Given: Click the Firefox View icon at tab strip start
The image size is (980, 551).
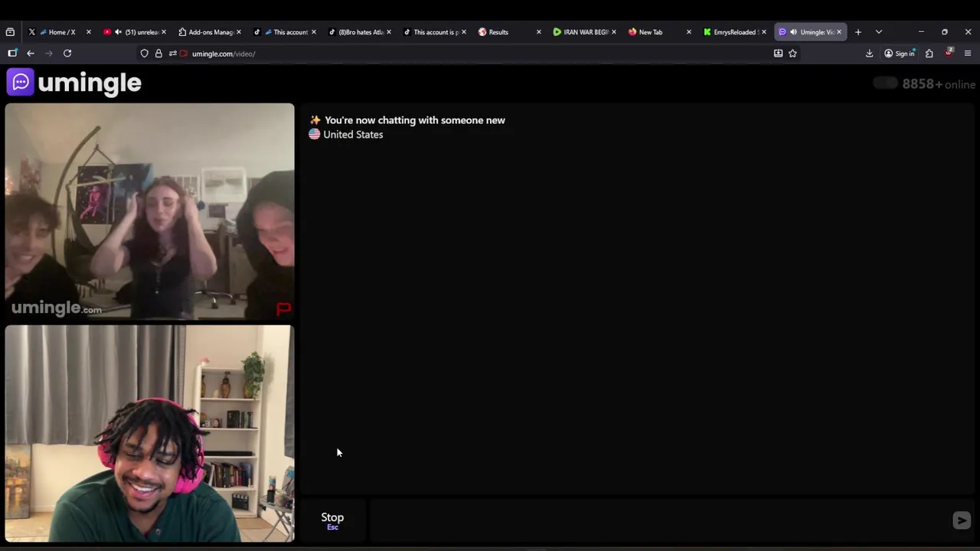Looking at the screenshot, I should tap(10, 32).
